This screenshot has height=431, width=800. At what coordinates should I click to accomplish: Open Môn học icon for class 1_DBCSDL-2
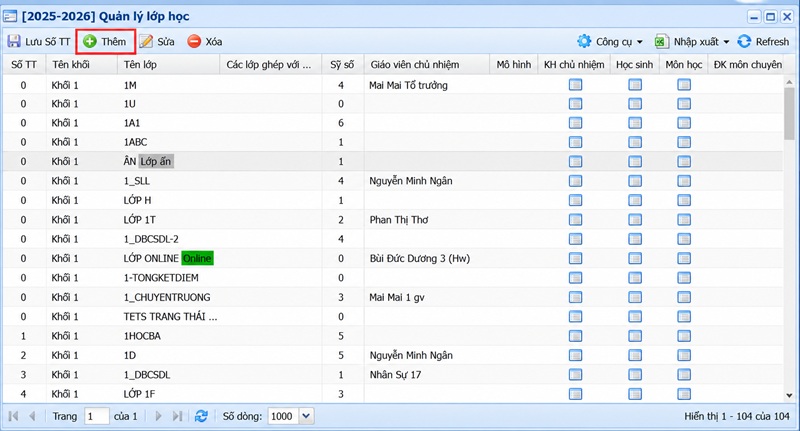coord(684,239)
